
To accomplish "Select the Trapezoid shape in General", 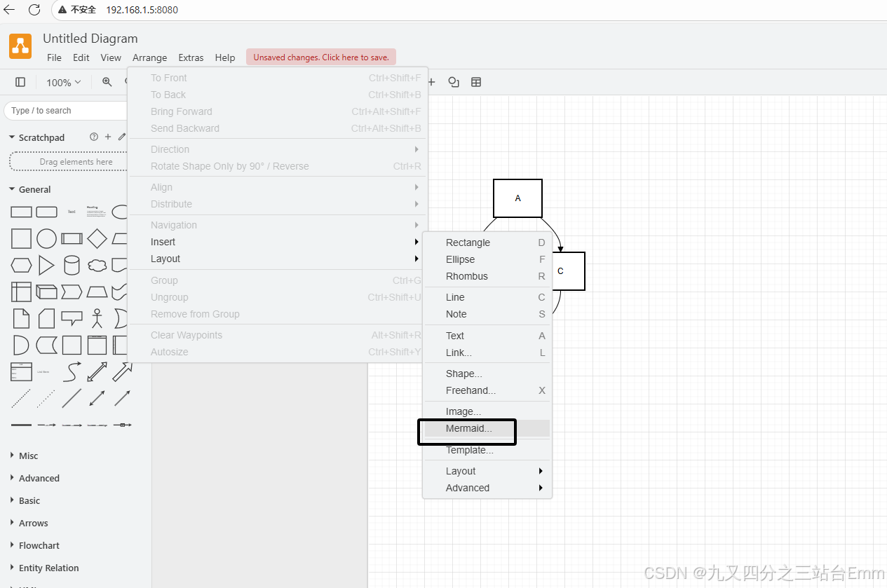I will (97, 292).
